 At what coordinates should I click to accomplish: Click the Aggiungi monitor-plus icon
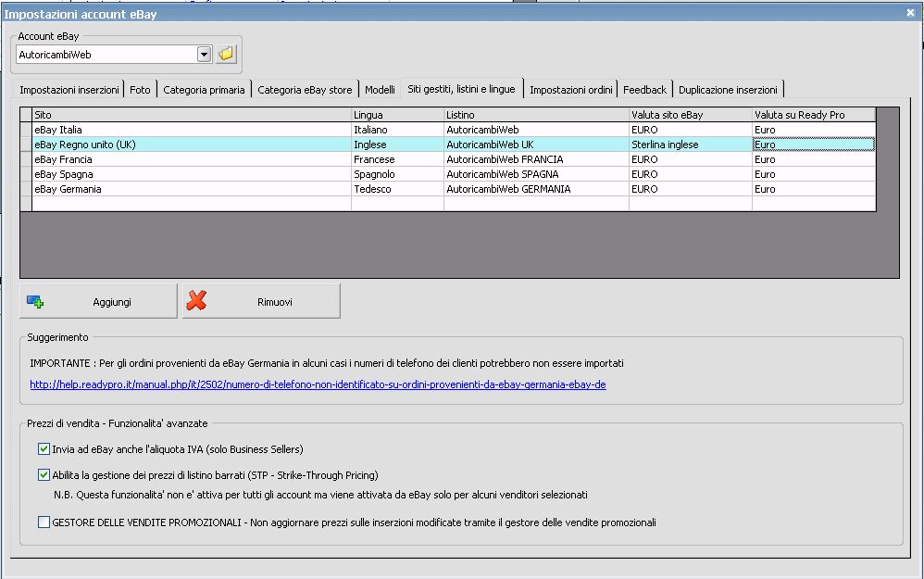point(35,302)
